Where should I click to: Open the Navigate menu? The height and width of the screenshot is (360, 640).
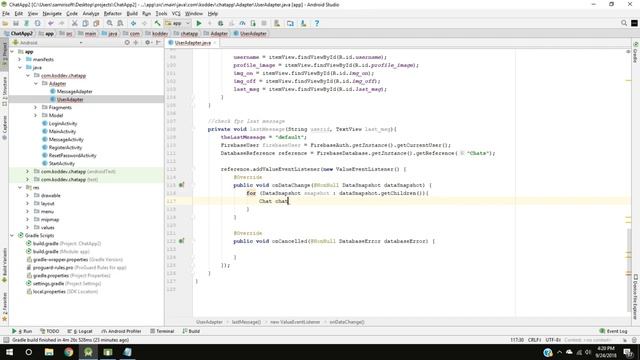[52, 13]
